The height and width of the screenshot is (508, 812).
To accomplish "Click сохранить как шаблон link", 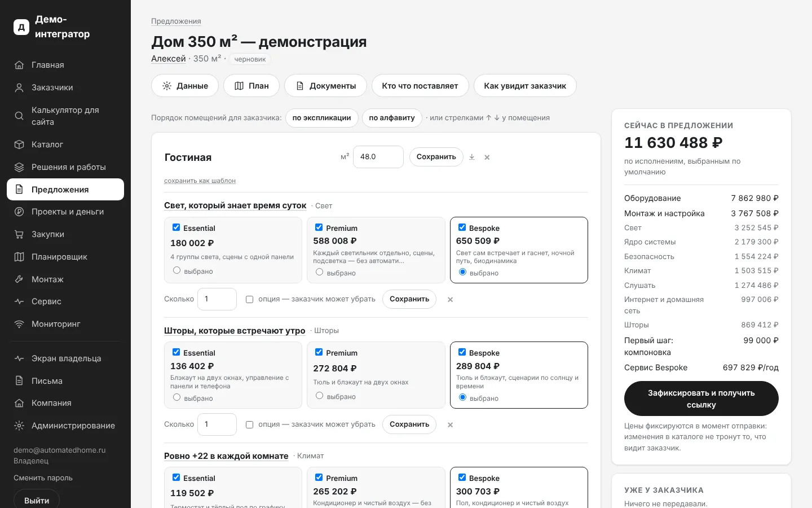I will click(x=200, y=181).
